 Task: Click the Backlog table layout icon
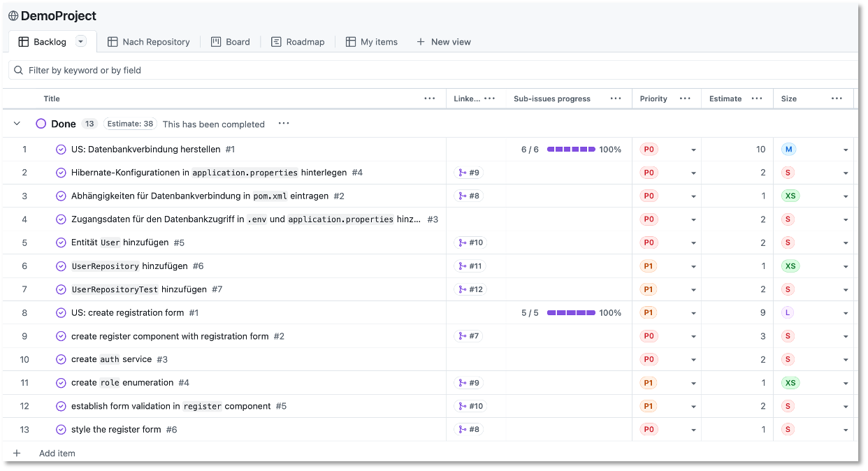pos(24,42)
